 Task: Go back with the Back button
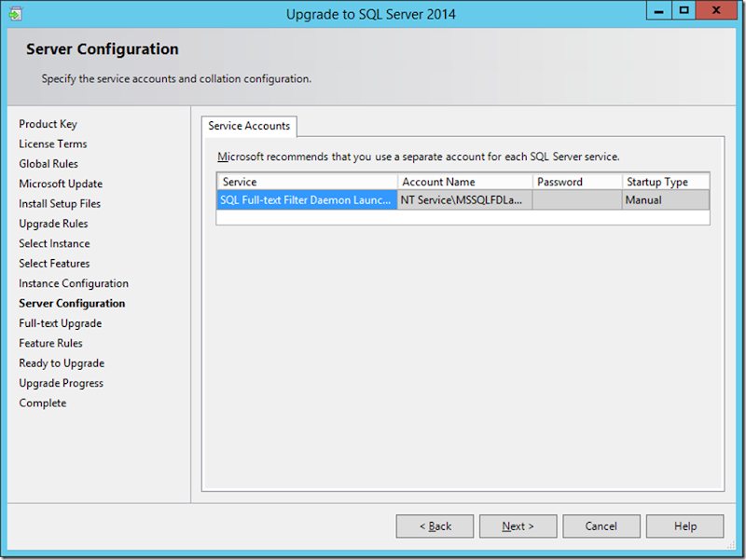coord(435,526)
